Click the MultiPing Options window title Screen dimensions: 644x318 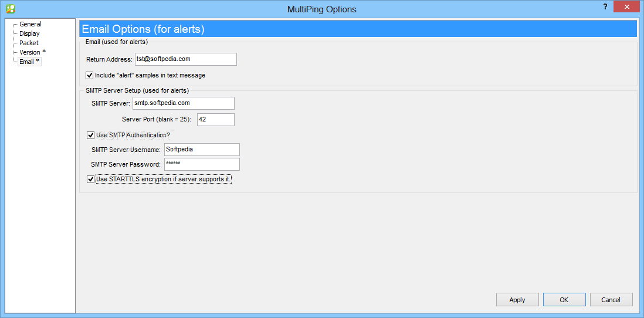[322, 9]
